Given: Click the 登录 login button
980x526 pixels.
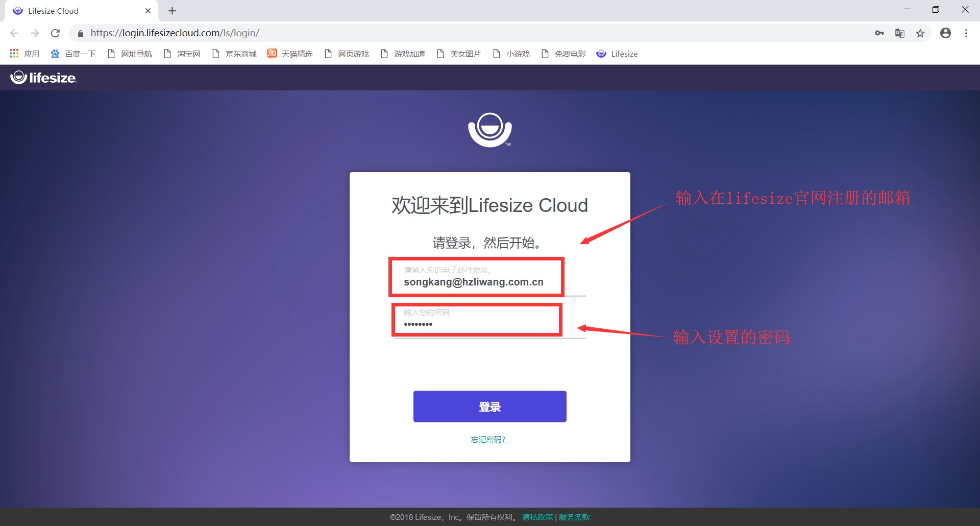Looking at the screenshot, I should point(490,407).
